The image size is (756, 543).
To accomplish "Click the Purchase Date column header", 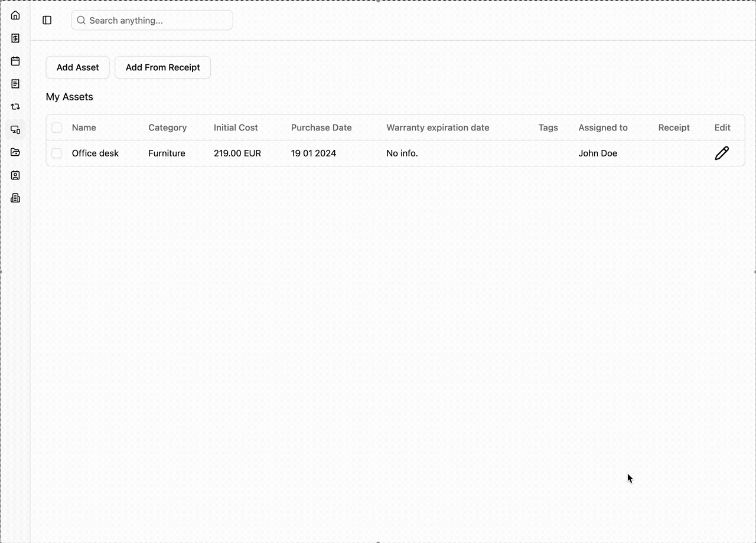I will (321, 127).
